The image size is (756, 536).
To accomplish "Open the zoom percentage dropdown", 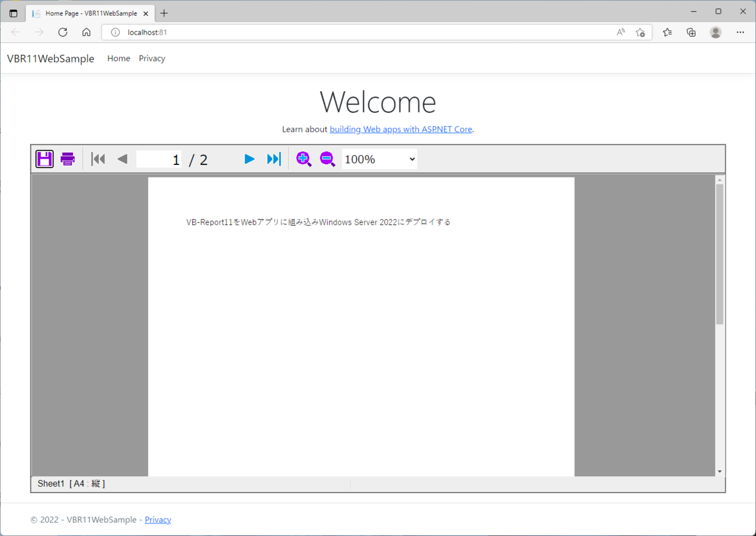I will [379, 159].
